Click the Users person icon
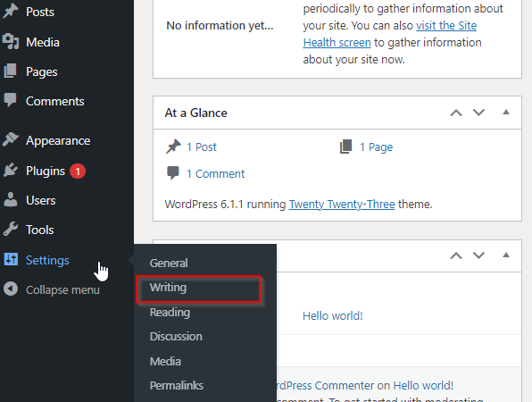 [11, 199]
